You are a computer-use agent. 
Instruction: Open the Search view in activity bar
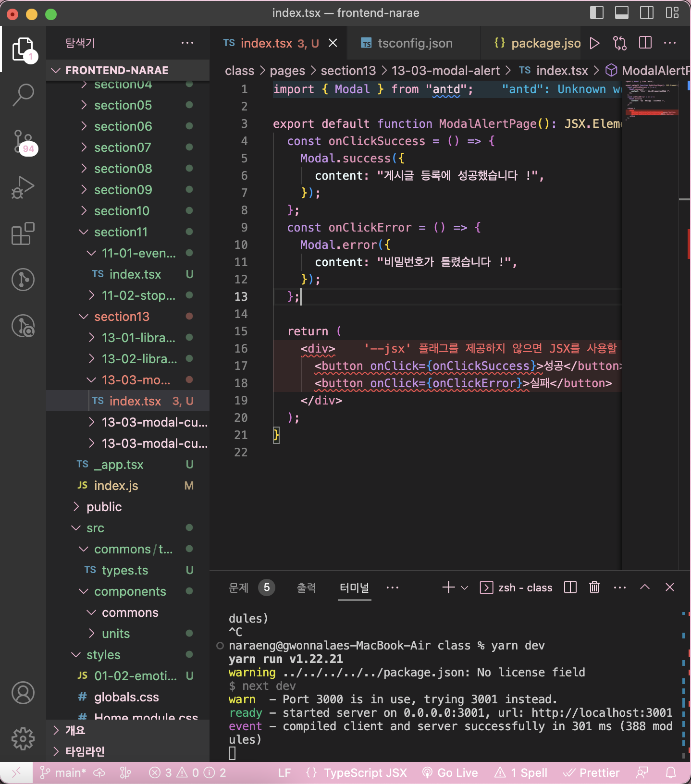[23, 95]
